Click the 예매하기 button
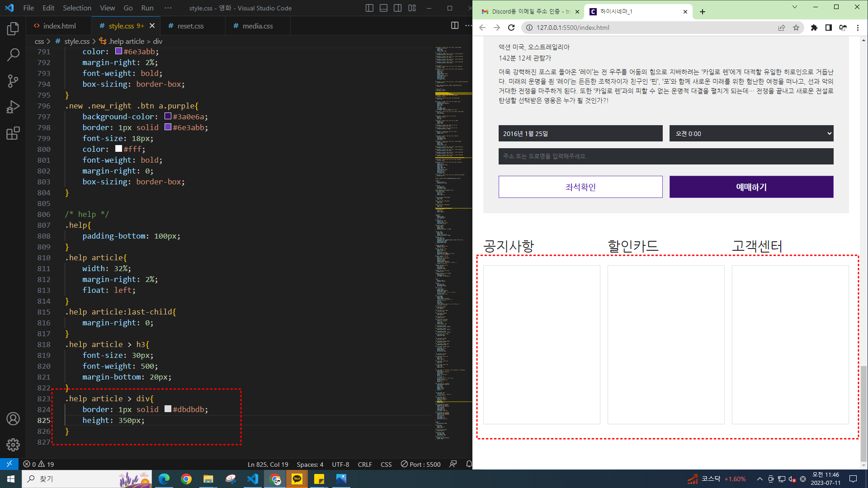The height and width of the screenshot is (488, 868). 751,187
